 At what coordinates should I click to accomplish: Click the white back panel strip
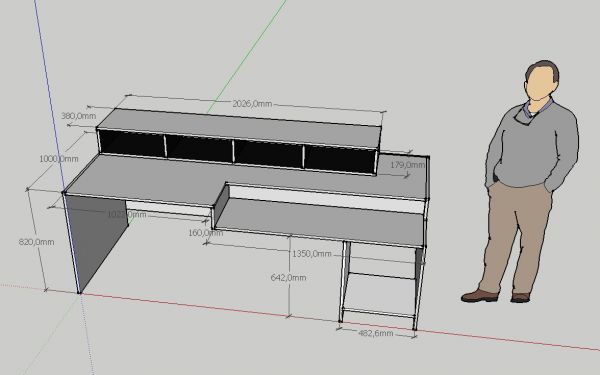tap(327, 199)
